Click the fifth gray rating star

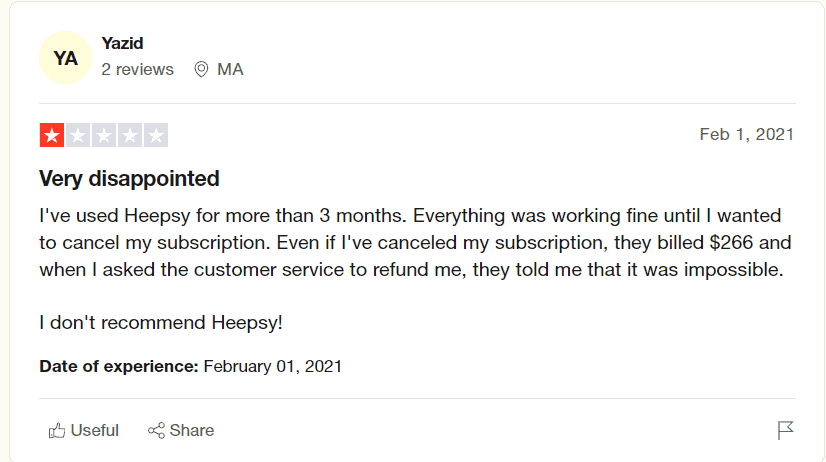tap(155, 135)
